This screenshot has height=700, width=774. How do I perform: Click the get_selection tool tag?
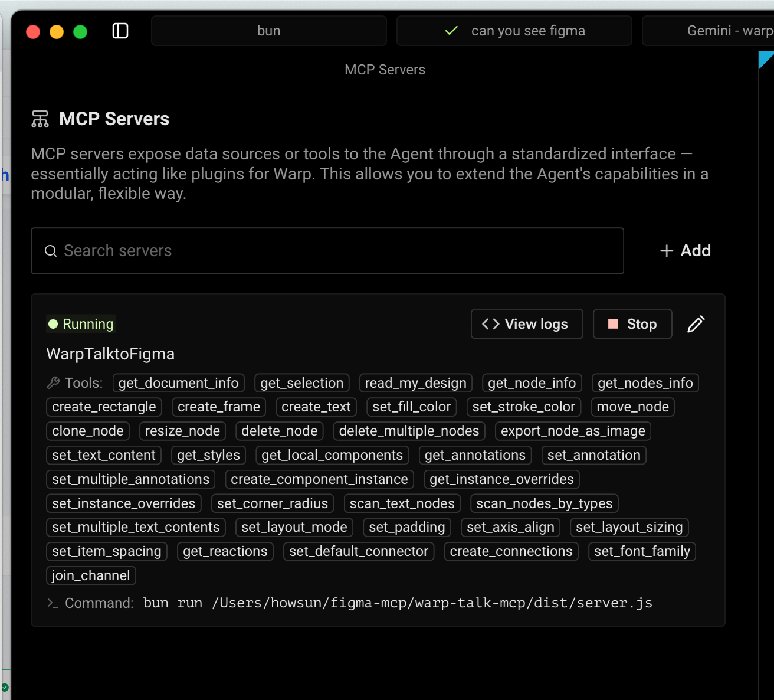(302, 383)
